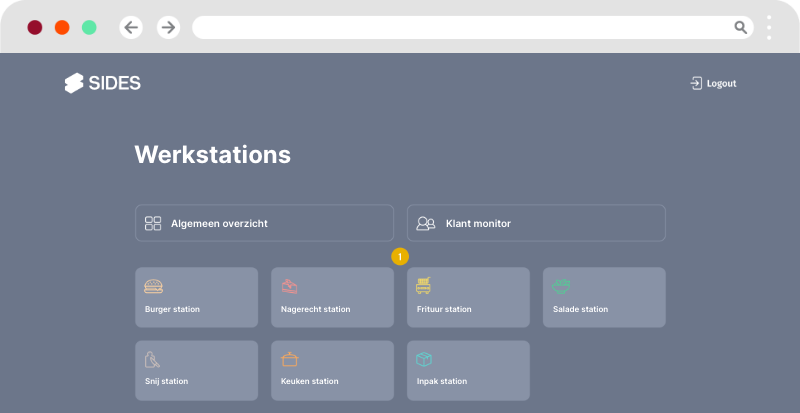Open the browser three-dot menu
This screenshot has width=800, height=413.
[x=769, y=27]
